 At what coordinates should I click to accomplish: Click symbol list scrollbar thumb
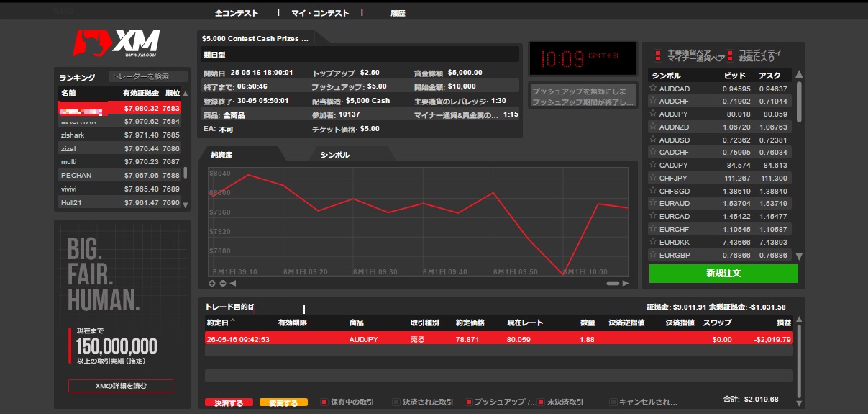click(x=798, y=103)
